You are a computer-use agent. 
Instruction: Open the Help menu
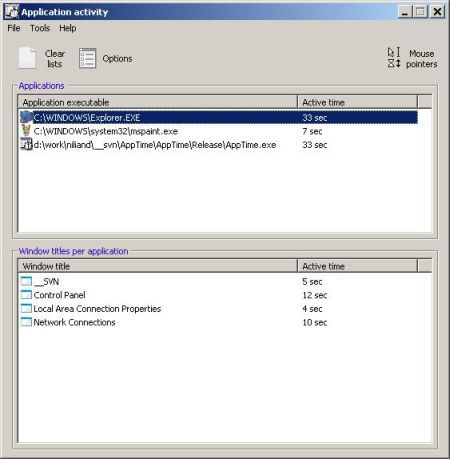tap(68, 28)
